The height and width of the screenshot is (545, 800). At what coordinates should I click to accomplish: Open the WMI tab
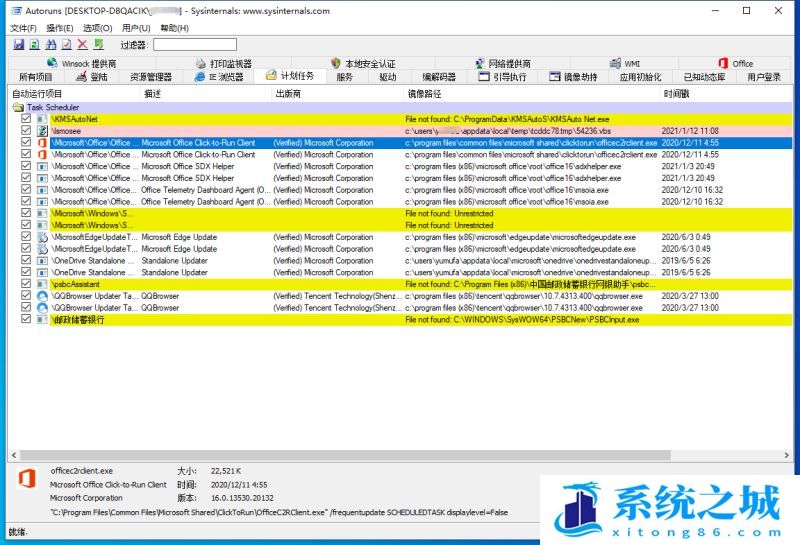pos(625,63)
